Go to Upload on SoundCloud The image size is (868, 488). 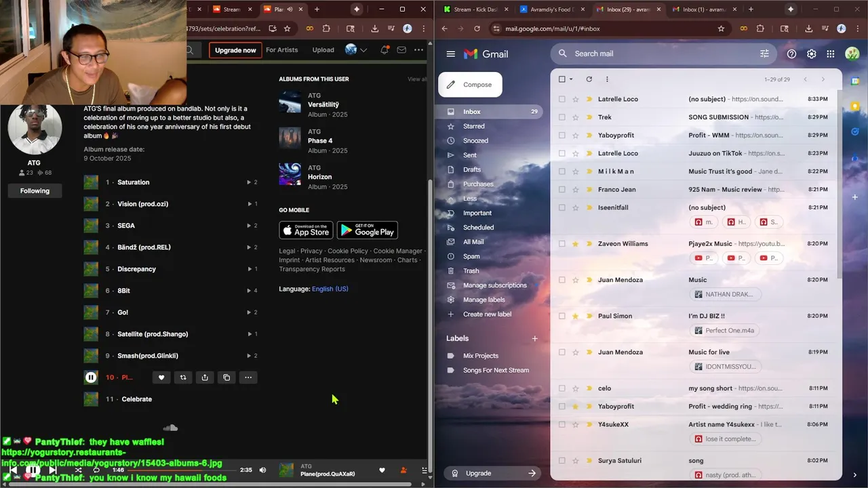[323, 49]
